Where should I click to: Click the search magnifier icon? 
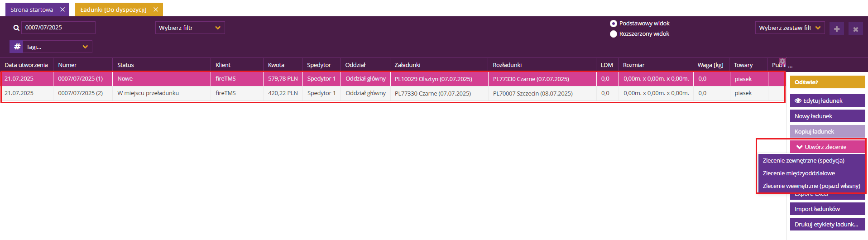pyautogui.click(x=16, y=28)
